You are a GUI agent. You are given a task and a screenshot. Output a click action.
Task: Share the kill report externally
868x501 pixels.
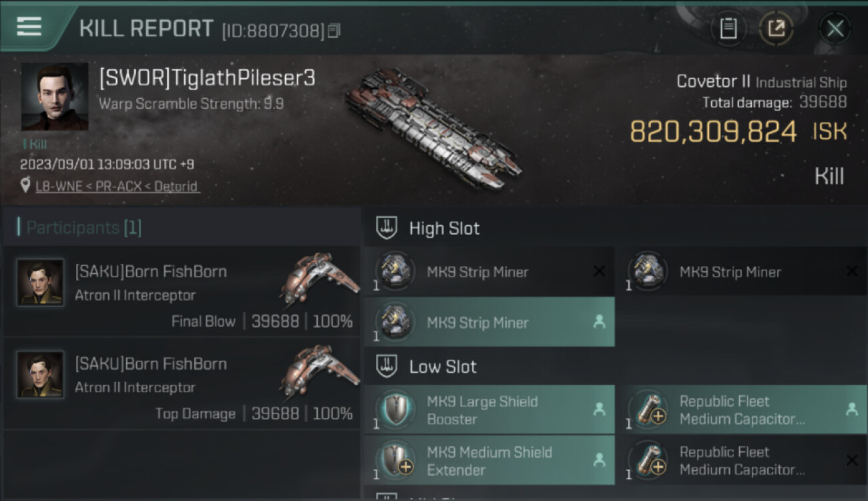[775, 29]
